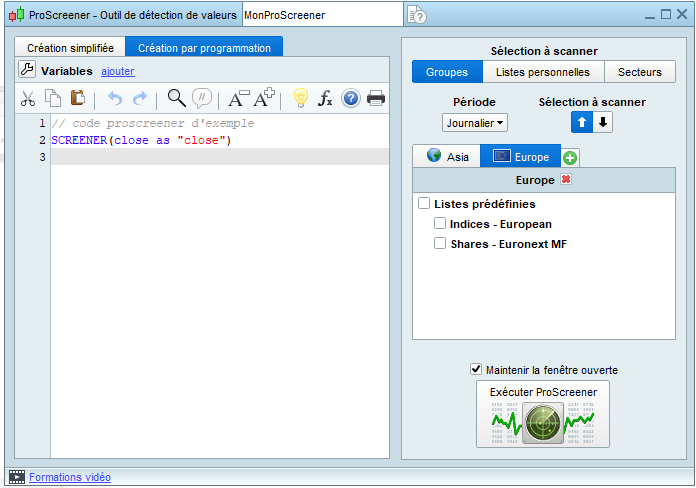The width and height of the screenshot is (696, 488).
Task: Uncheck Maintenir la fenêtre ouverte
Action: click(x=476, y=369)
